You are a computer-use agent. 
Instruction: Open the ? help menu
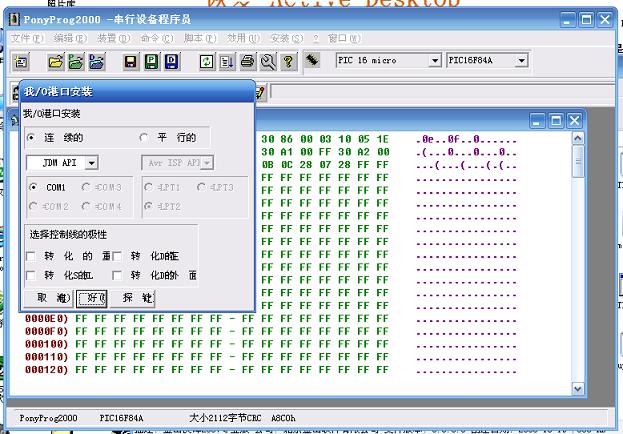316,38
